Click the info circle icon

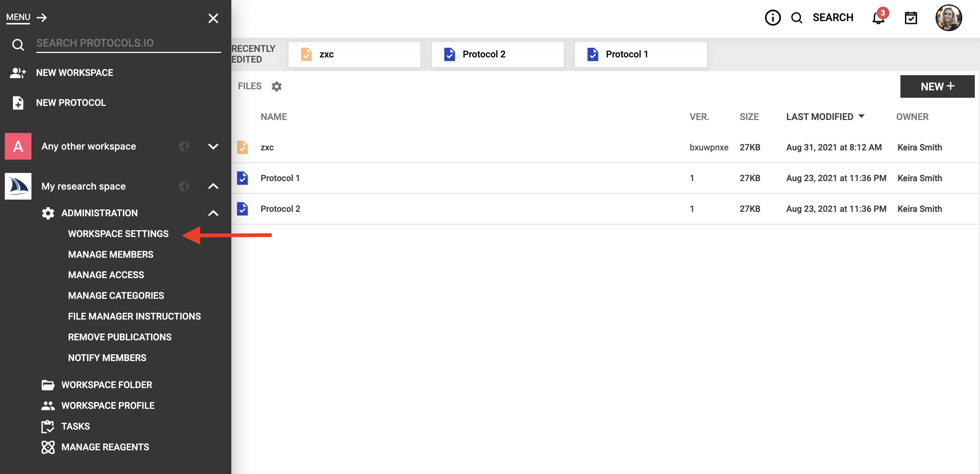772,18
